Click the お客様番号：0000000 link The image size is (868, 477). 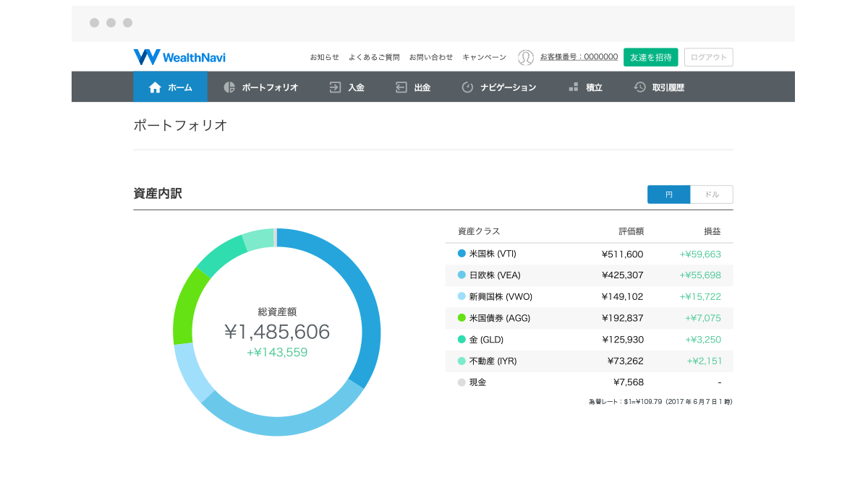coord(579,57)
